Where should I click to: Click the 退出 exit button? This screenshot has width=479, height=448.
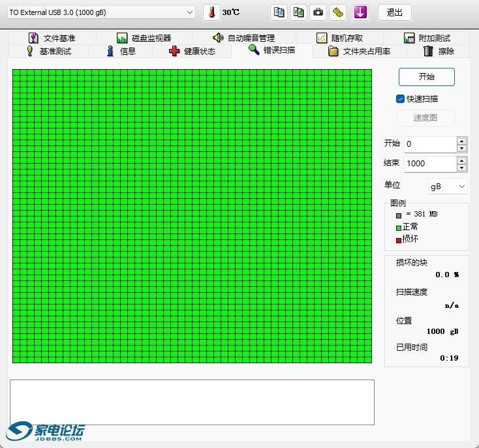pos(394,12)
